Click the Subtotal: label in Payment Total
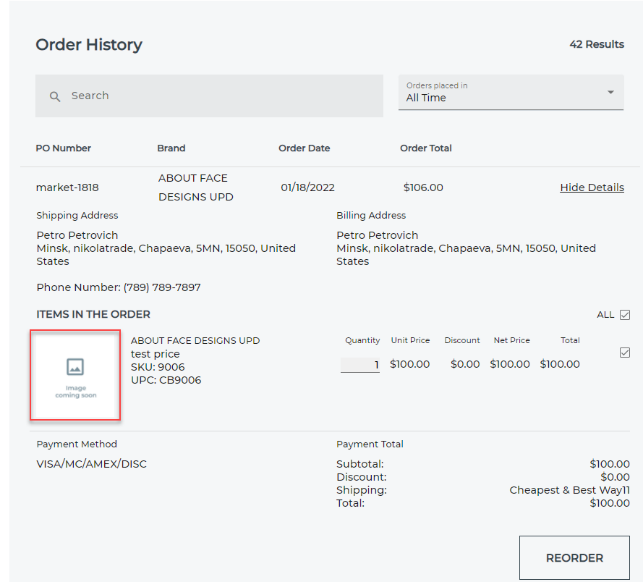The image size is (643, 582). tap(360, 464)
